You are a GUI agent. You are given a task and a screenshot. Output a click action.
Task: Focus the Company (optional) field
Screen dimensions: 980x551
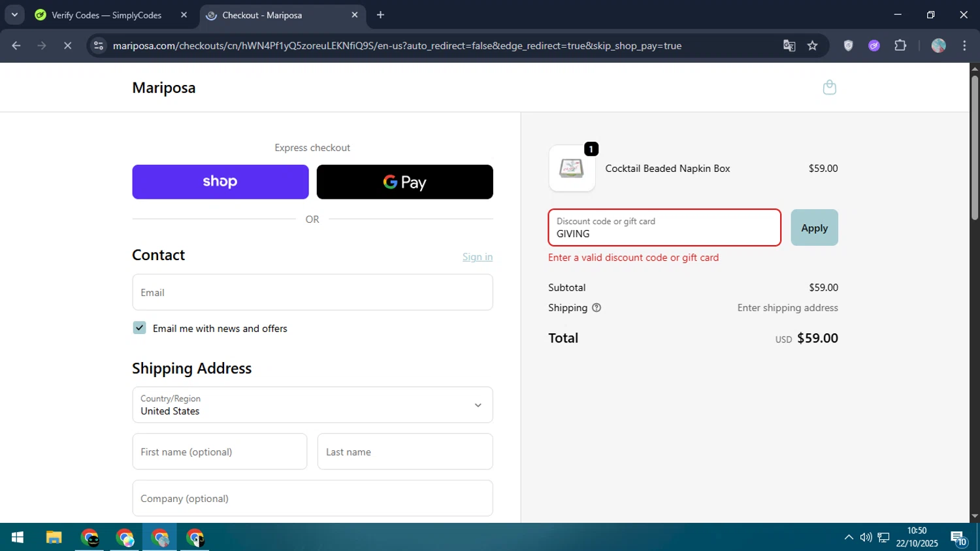coord(312,498)
